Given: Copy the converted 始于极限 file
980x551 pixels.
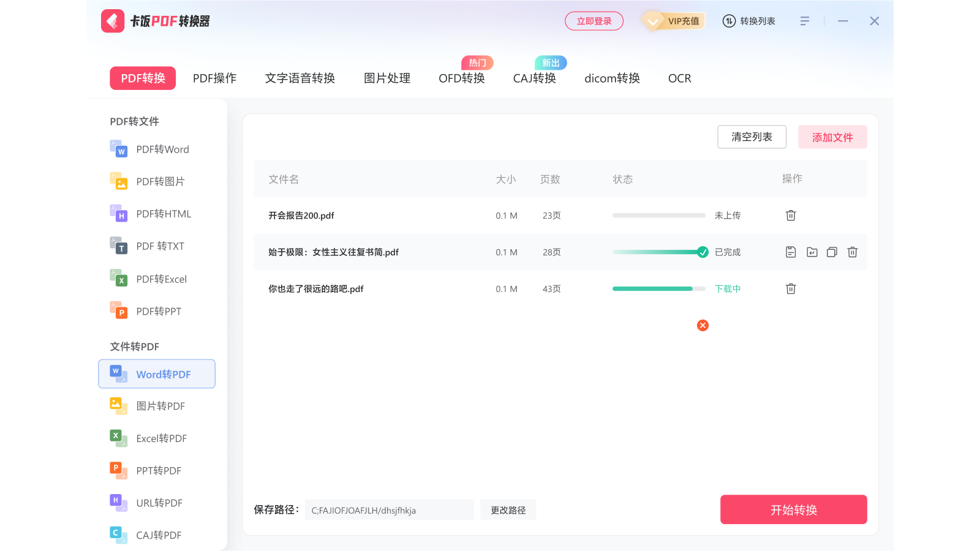Looking at the screenshot, I should (831, 252).
